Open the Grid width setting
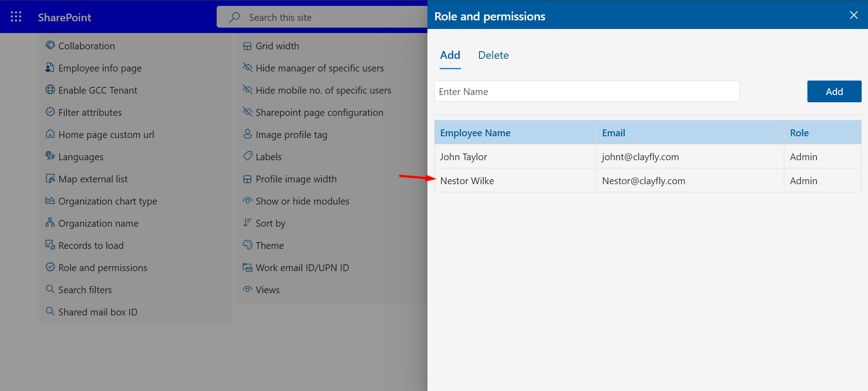 (277, 46)
